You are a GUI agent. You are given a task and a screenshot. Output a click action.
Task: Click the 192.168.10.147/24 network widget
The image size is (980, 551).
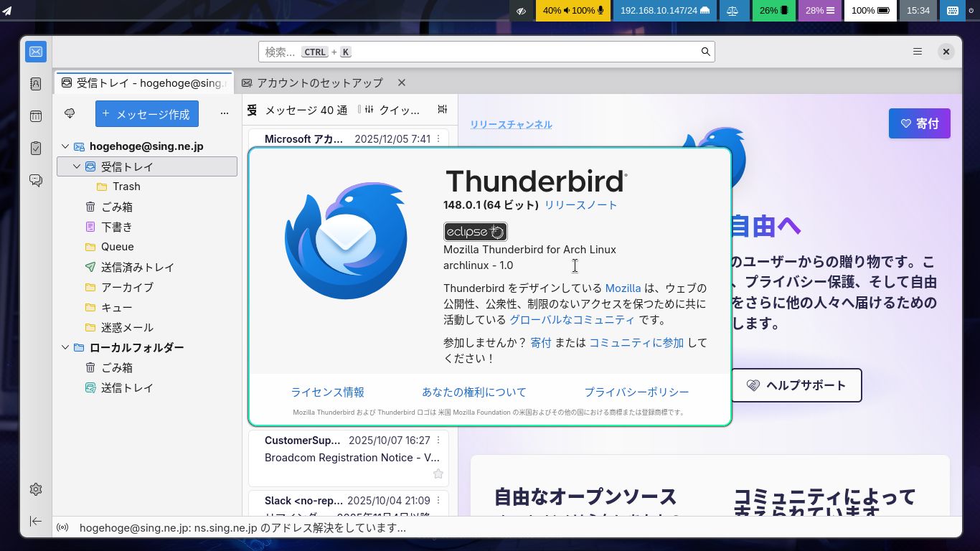click(x=664, y=11)
